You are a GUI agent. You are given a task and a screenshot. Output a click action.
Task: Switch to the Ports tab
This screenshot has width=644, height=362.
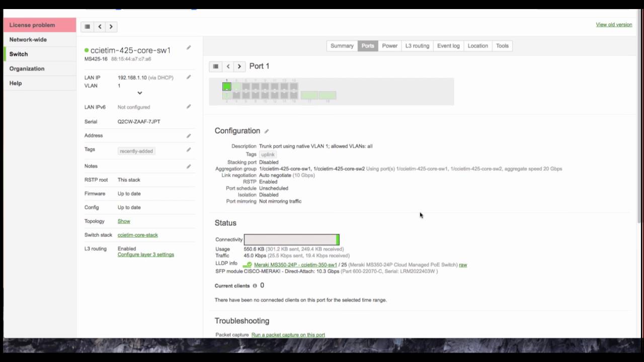pos(368,46)
